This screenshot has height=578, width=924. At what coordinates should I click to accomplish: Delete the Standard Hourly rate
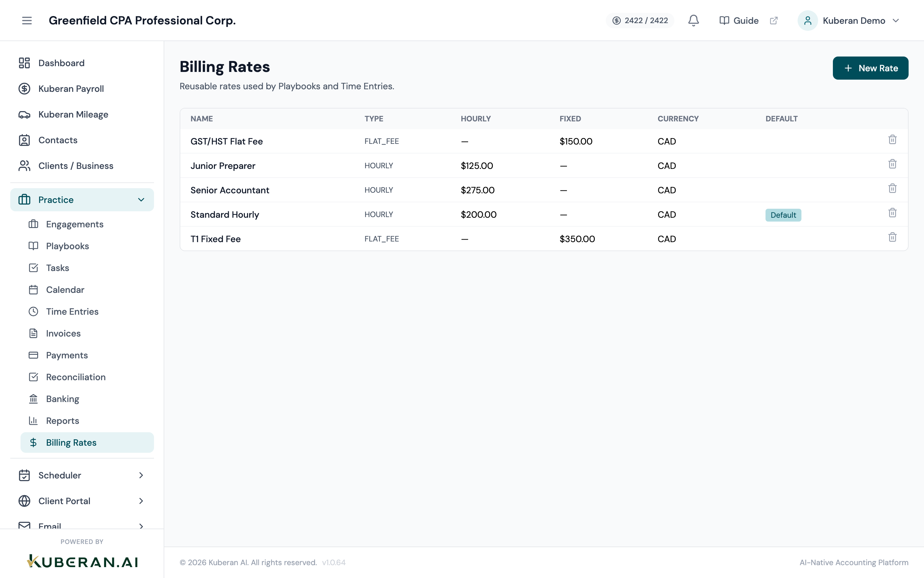point(892,213)
